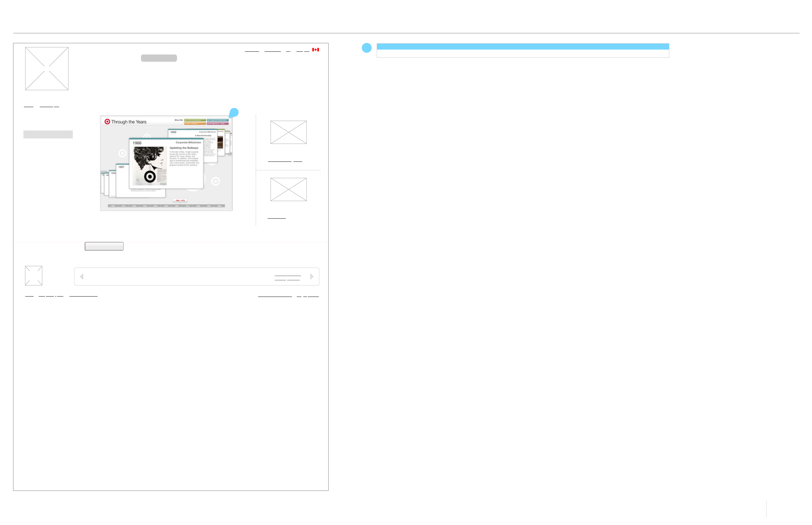Click the Canadian flag icon
Viewport: 812px width, 525px height.
point(316,50)
